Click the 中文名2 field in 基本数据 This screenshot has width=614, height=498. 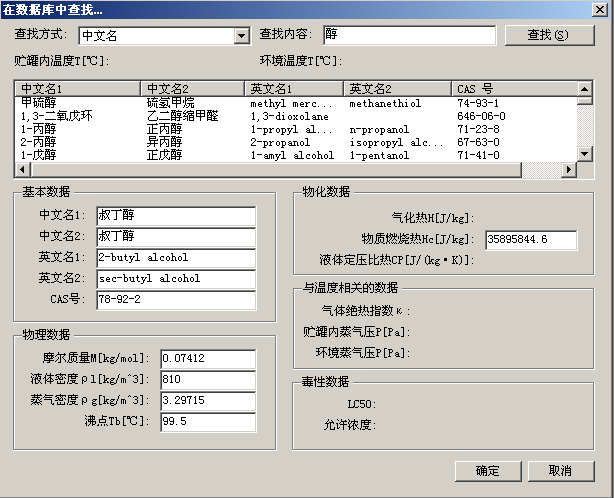[176, 236]
